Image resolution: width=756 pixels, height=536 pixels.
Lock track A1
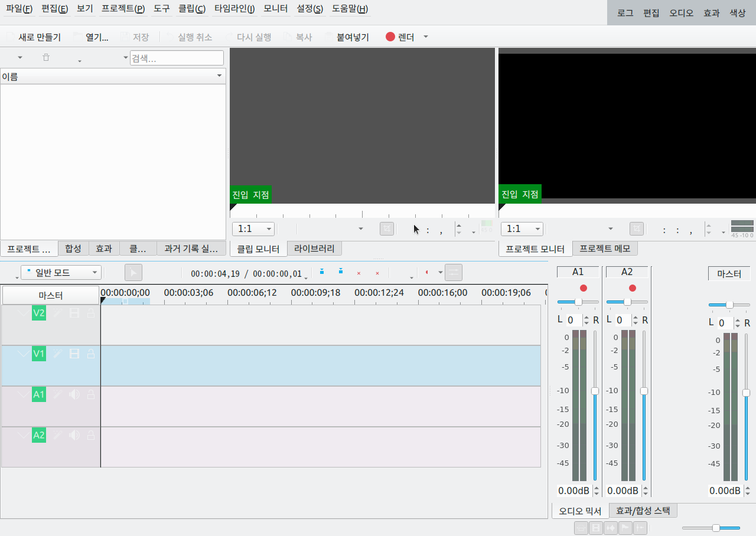coord(91,394)
